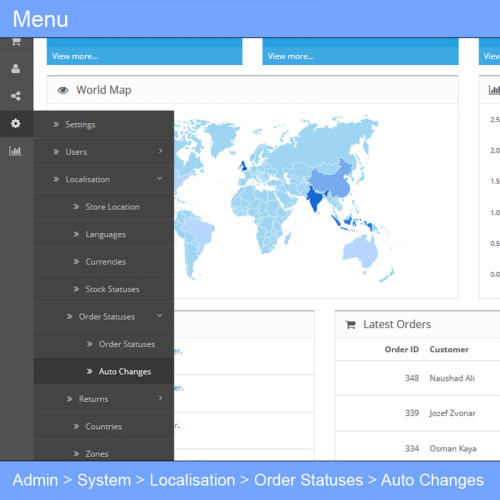Image resolution: width=500 pixels, height=500 pixels.
Task: Click View more link on middle tile
Action: coord(291,56)
